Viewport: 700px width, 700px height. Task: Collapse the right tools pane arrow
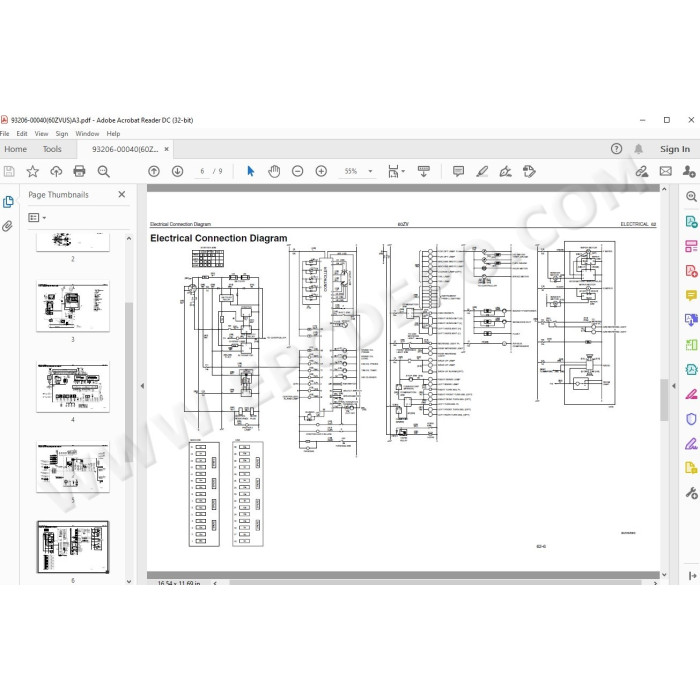(674, 386)
